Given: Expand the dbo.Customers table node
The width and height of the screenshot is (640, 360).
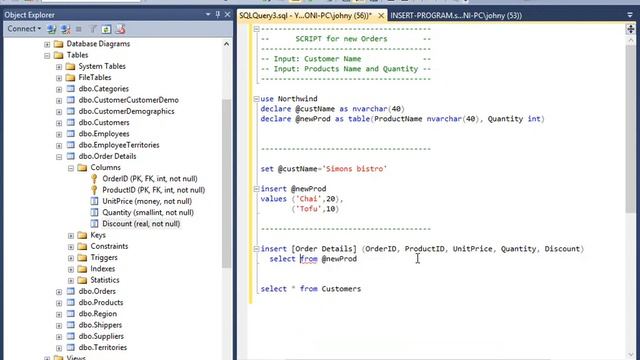Looking at the screenshot, I should point(59,123).
